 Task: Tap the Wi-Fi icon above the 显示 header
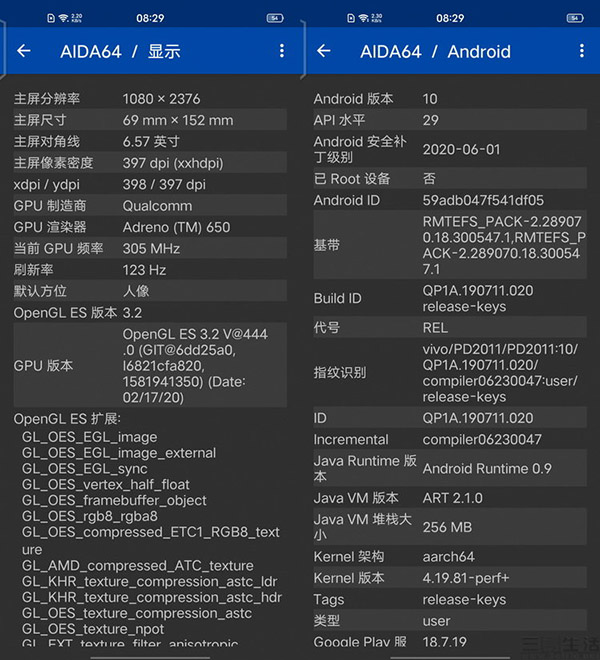(x=62, y=18)
